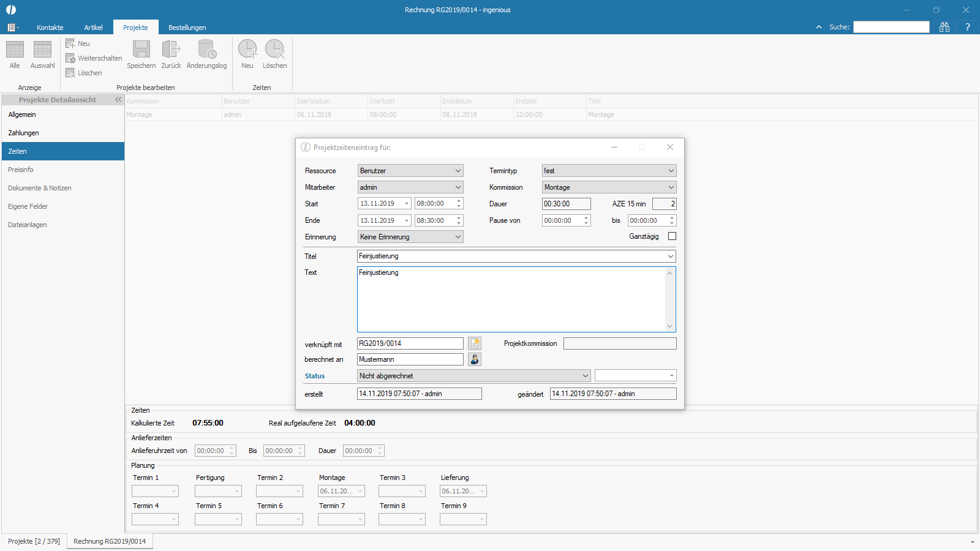The width and height of the screenshot is (980, 551).
Task: Delete time entry via the Löschen clock icon
Action: coord(274,51)
